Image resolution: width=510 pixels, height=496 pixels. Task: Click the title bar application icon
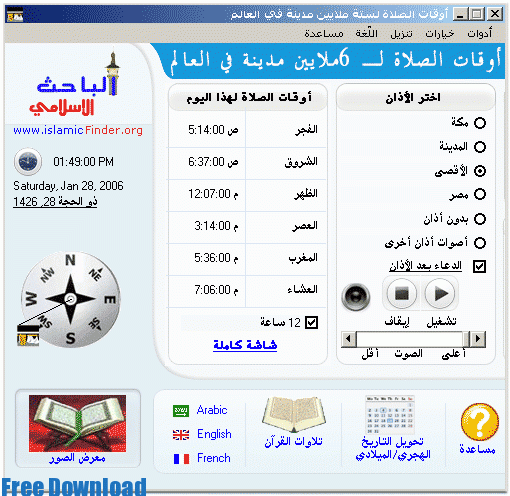point(15,14)
